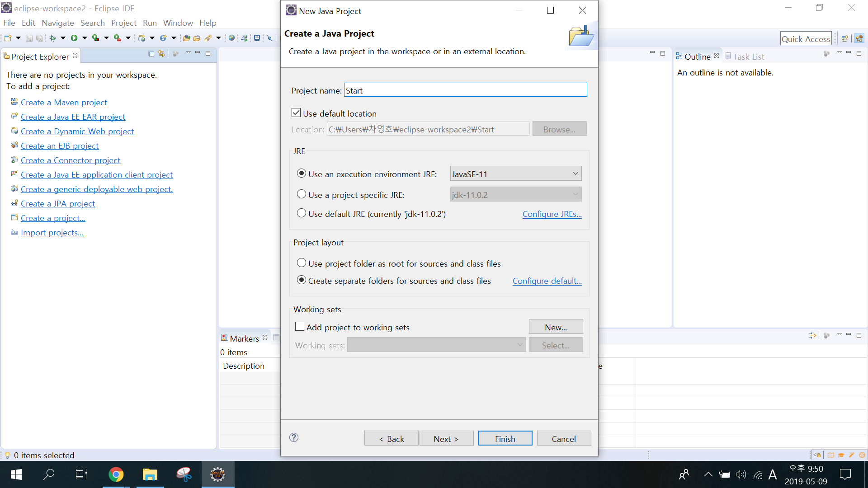
Task: Open the dialog help question mark
Action: tap(294, 437)
